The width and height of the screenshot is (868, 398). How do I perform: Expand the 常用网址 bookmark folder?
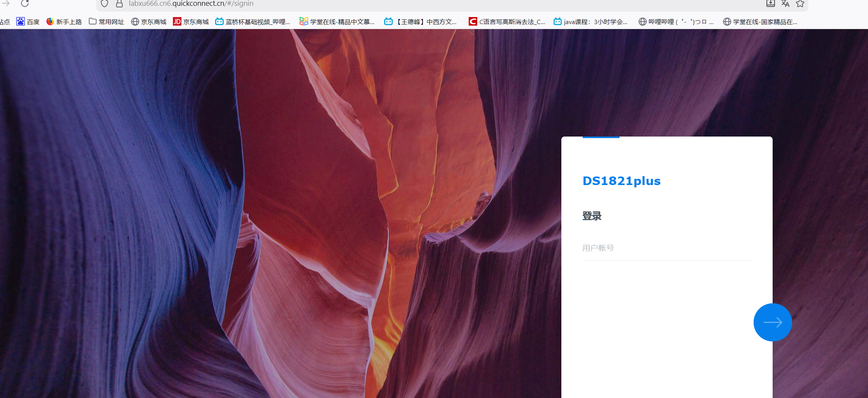tap(107, 22)
